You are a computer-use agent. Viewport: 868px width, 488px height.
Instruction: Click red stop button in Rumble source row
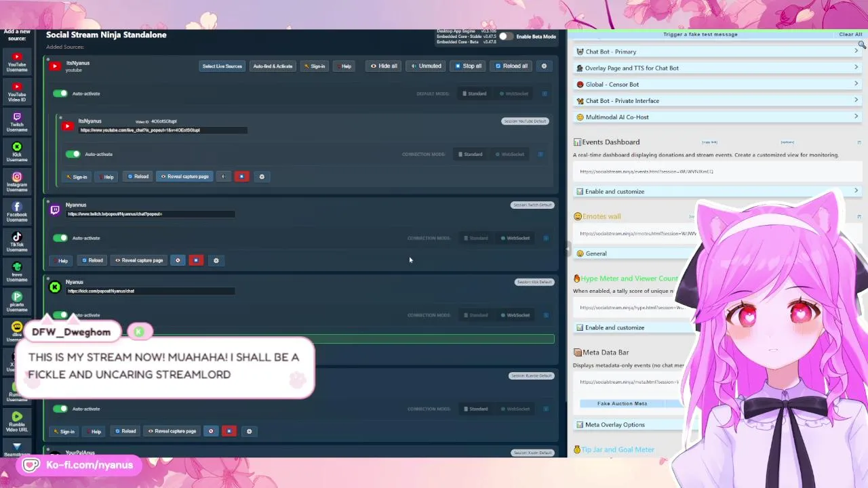[x=229, y=431]
